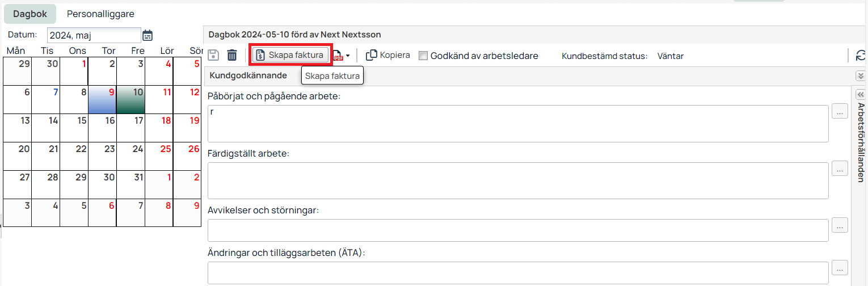The height and width of the screenshot is (286, 868).
Task: Select the blue-highlighted day 9 in the calendar
Action: (102, 99)
